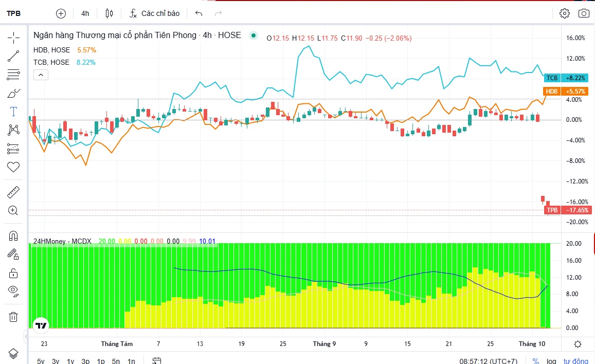
Task: Toggle logarithmic scale mode
Action: point(551,361)
